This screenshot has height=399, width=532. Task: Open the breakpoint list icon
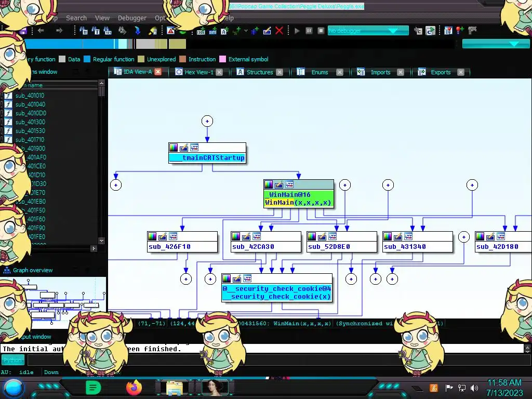pyautogui.click(x=448, y=31)
